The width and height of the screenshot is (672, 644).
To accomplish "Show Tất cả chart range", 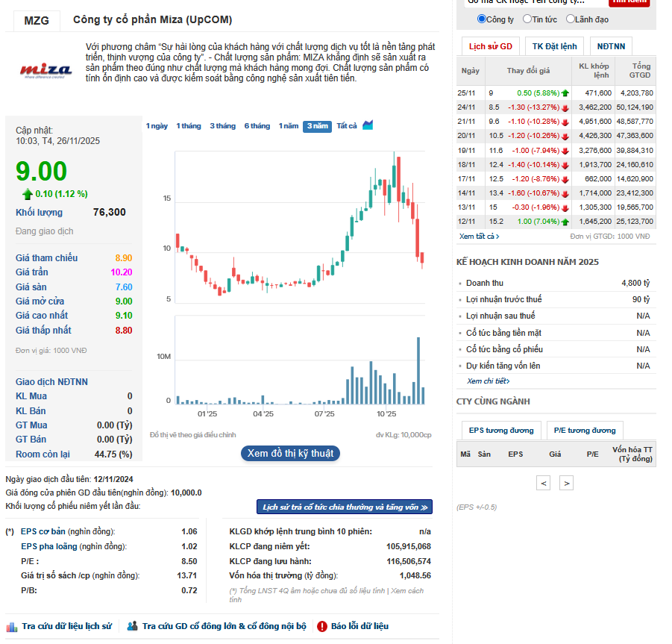I will tap(346, 126).
